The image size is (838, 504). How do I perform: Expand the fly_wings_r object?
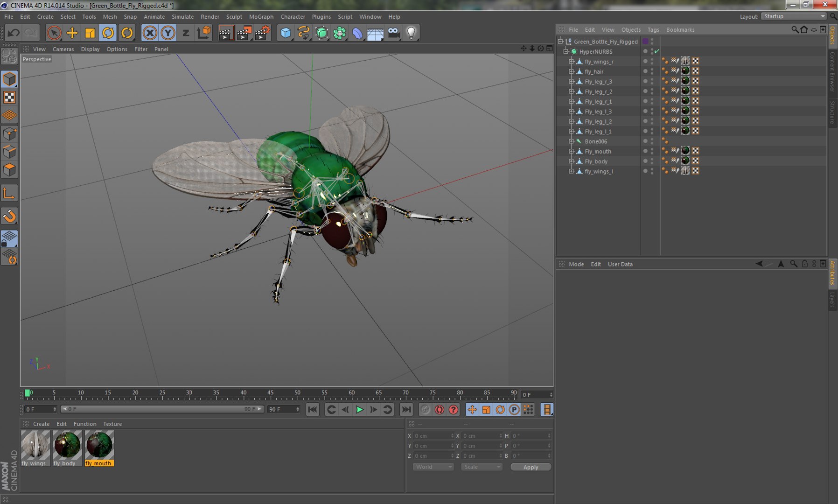(571, 61)
